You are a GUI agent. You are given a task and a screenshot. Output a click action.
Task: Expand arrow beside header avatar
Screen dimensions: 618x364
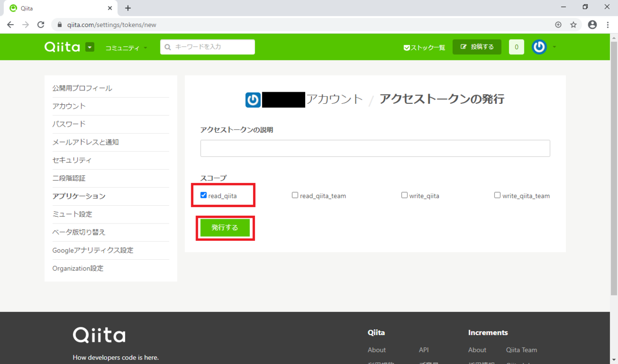point(554,47)
